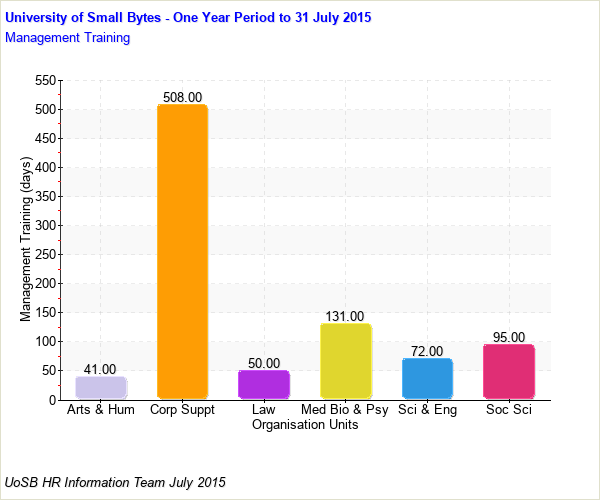Select the pink Soc Sci bar
This screenshot has height=500, width=600.
point(509,371)
